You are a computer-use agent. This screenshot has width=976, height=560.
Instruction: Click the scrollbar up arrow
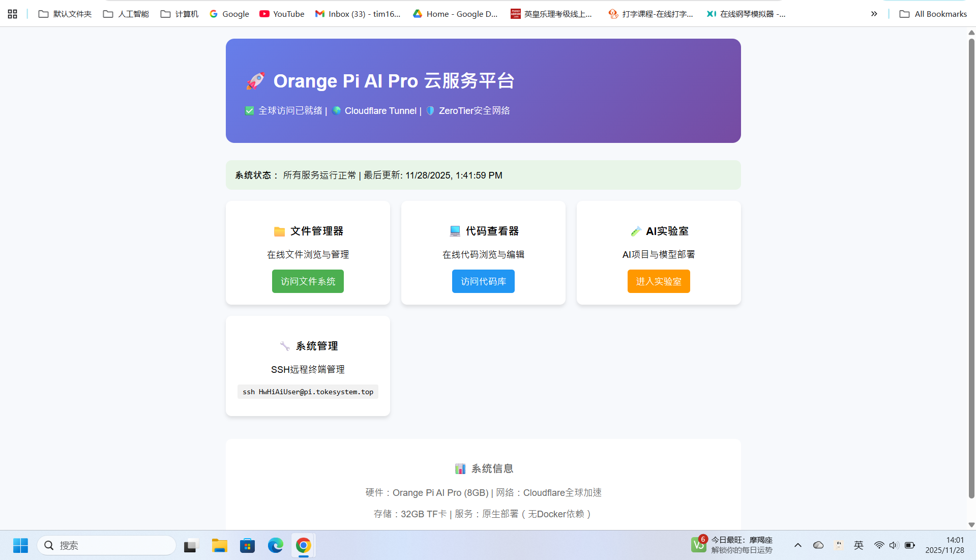(x=971, y=33)
